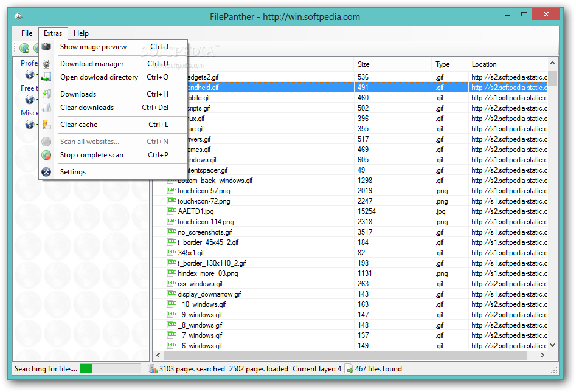Image resolution: width=576 pixels, height=392 pixels.
Task: Click the add-website globe toolbar icon
Action: pyautogui.click(x=24, y=48)
